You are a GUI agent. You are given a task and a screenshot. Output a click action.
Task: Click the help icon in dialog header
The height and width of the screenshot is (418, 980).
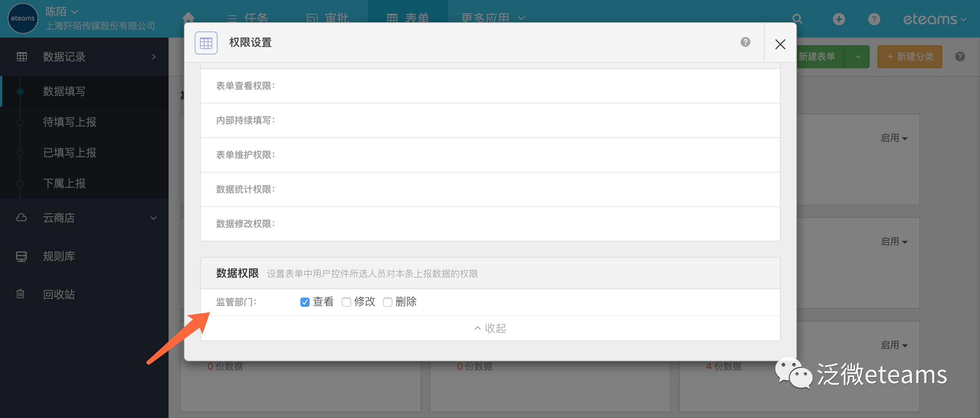[x=745, y=42]
